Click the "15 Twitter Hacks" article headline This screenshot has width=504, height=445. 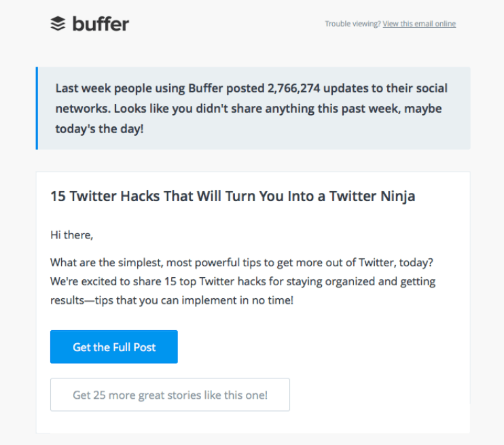click(232, 196)
